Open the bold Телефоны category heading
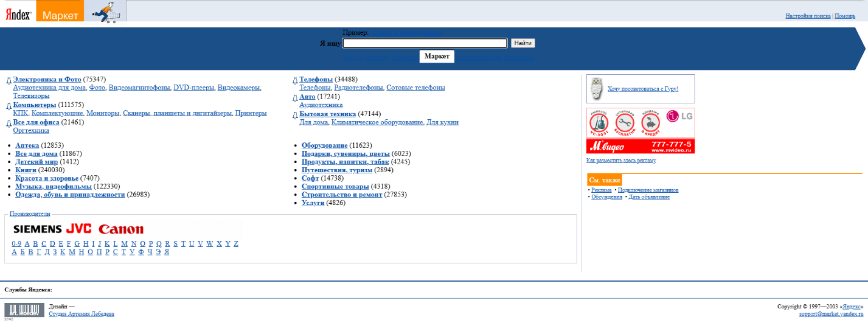Screen dimensions: 868x323 coord(316,80)
